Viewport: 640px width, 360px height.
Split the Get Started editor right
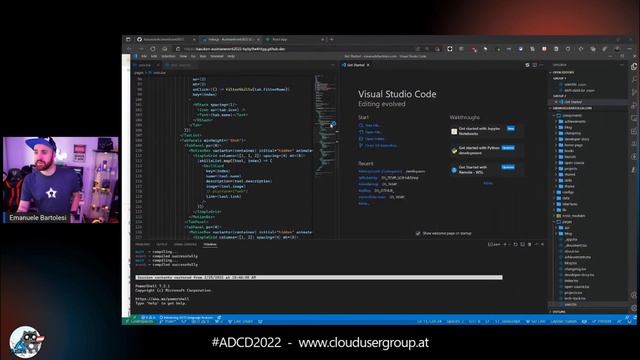coord(534,65)
